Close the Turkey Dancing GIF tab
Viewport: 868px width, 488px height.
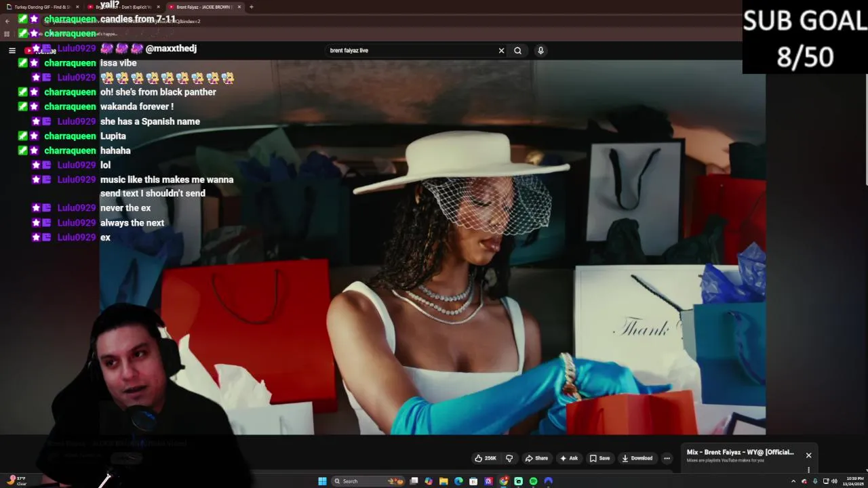coord(77,7)
